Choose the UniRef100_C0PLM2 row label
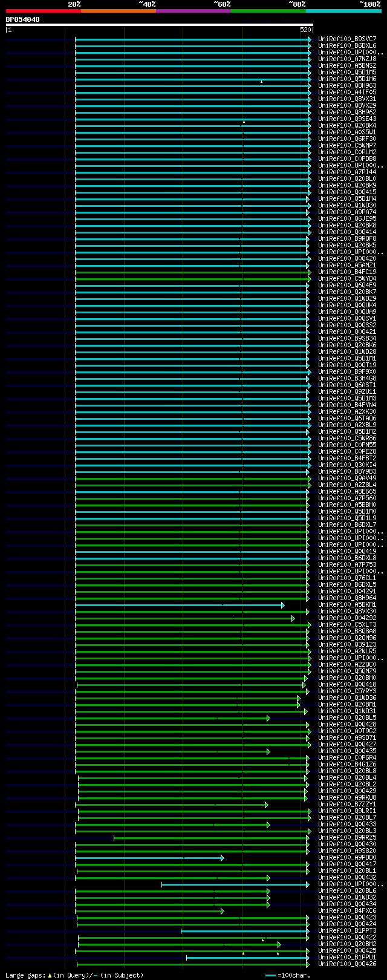This screenshot has width=387, height=980. pyautogui.click(x=347, y=152)
